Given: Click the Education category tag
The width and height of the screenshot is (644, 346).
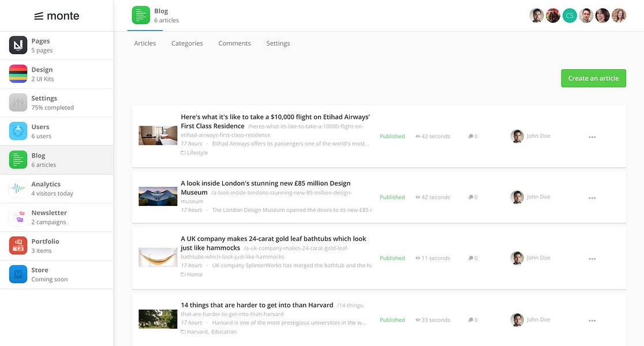Looking at the screenshot, I should pyautogui.click(x=224, y=332).
